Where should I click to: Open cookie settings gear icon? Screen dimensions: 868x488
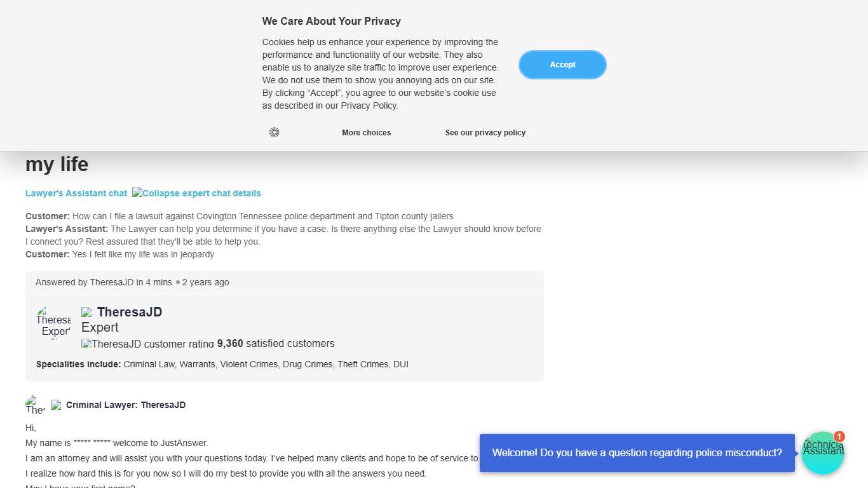pyautogui.click(x=274, y=132)
